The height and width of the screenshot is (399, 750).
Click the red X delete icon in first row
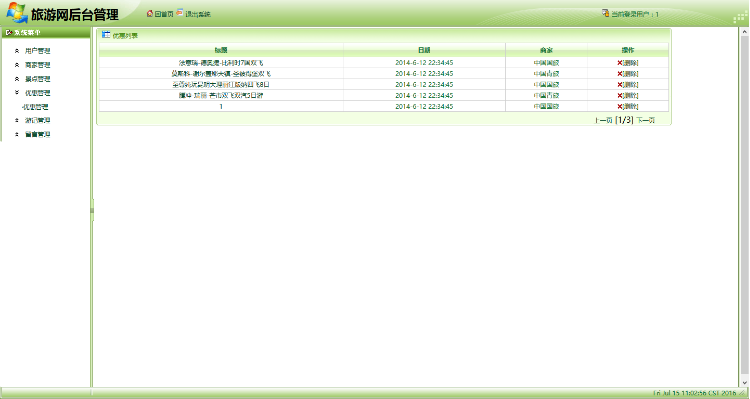tap(619, 63)
